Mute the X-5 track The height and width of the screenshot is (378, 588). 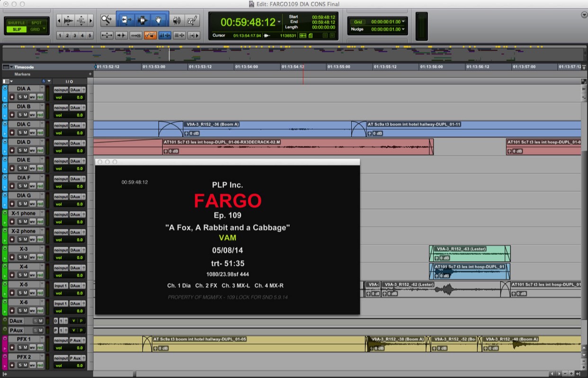click(x=26, y=293)
